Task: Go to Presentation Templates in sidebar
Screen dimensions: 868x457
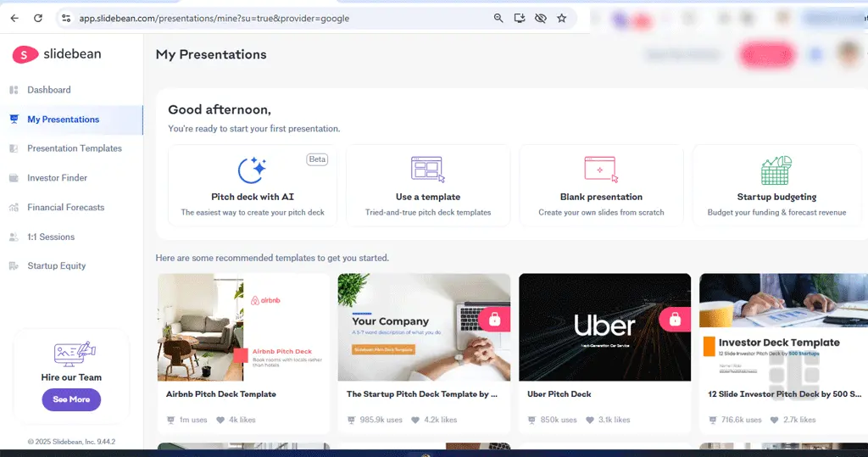Action: [x=74, y=148]
